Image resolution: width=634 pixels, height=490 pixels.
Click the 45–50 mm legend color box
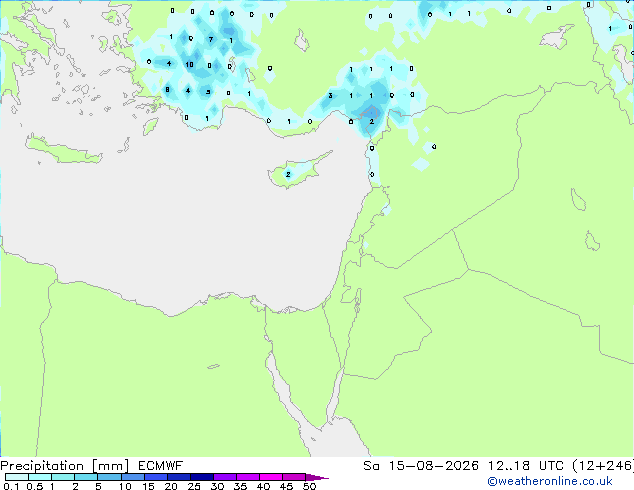tap(294, 477)
